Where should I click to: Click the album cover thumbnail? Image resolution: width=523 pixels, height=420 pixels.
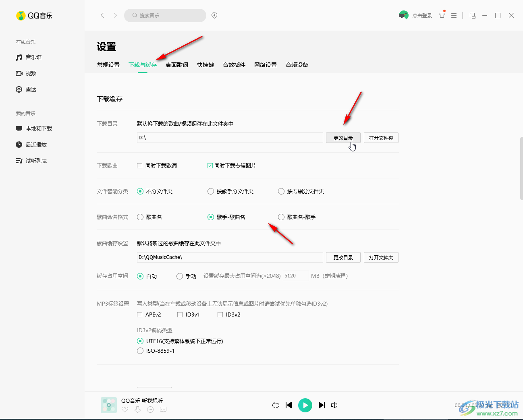pyautogui.click(x=109, y=405)
